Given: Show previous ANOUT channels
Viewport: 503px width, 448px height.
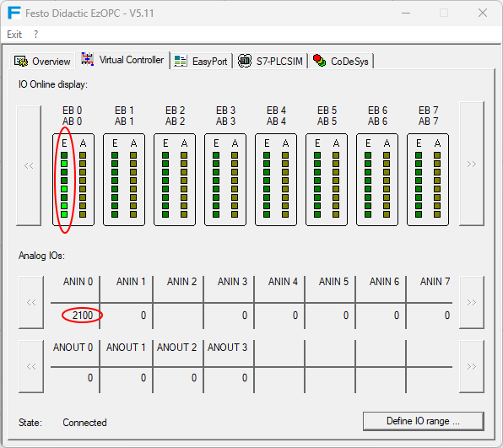Looking at the screenshot, I should (31, 366).
